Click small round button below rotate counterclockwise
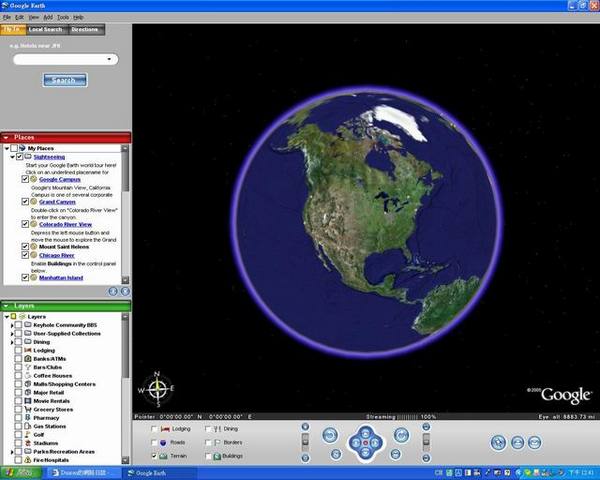The width and height of the screenshot is (600, 480). pyautogui.click(x=336, y=454)
